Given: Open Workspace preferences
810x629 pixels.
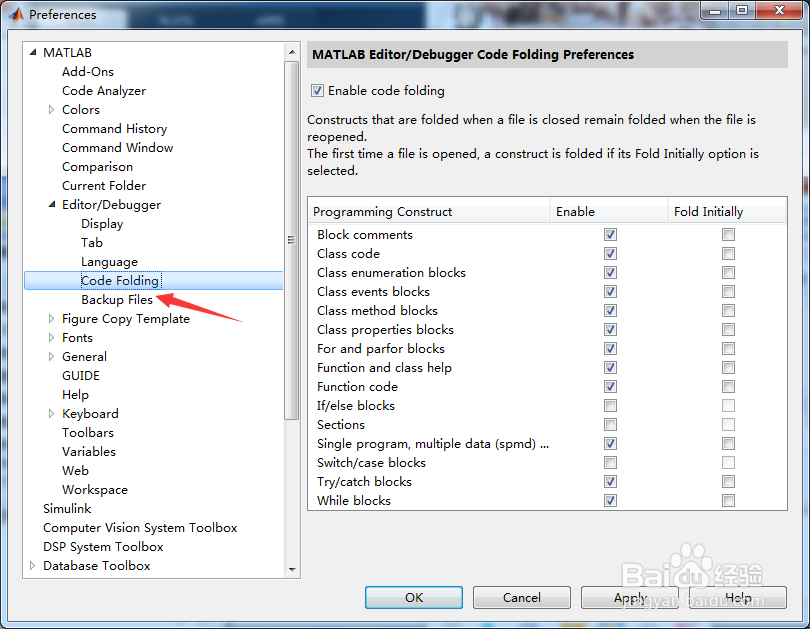Looking at the screenshot, I should tap(95, 490).
